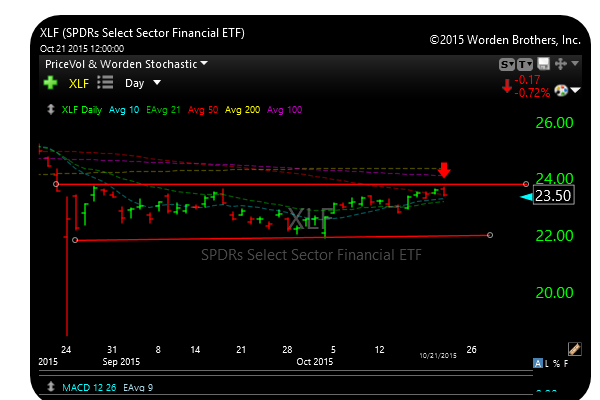Click the MACD 12 26 indicator label
Screen dimensions: 600x400
(89, 388)
